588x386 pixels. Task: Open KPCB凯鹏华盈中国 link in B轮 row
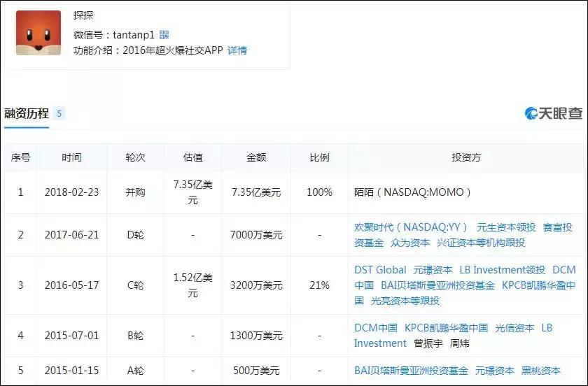coord(447,328)
